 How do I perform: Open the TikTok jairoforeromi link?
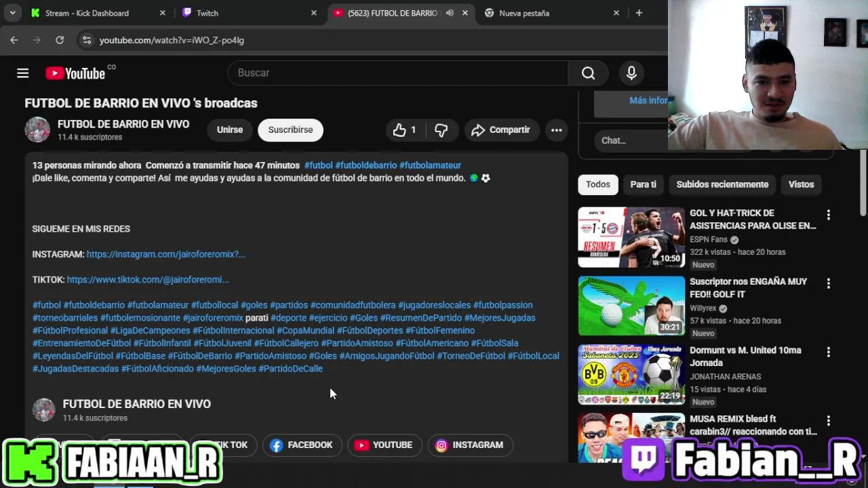tap(148, 279)
